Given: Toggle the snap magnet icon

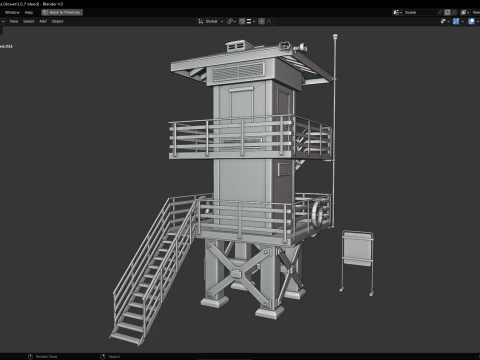Looking at the screenshot, I should click(x=242, y=21).
